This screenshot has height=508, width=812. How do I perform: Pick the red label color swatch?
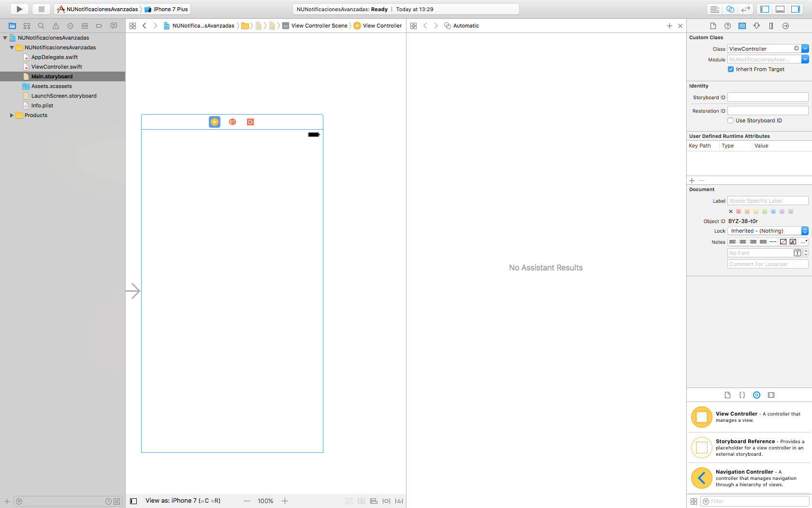[739, 211]
